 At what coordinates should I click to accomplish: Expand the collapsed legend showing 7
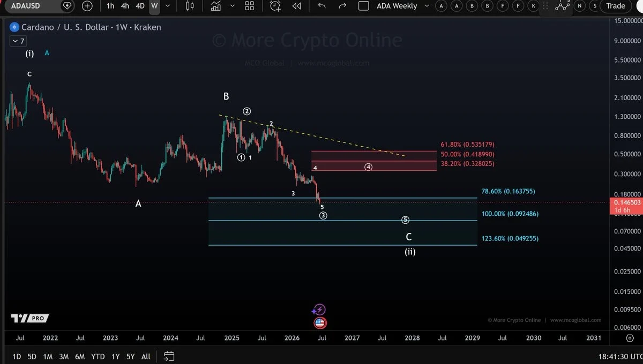pyautogui.click(x=18, y=41)
